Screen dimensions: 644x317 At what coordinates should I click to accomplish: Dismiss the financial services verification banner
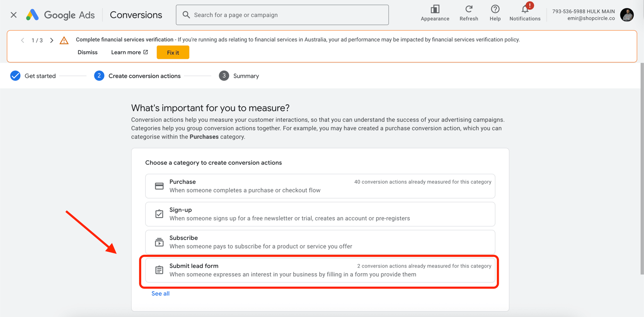pos(88,52)
